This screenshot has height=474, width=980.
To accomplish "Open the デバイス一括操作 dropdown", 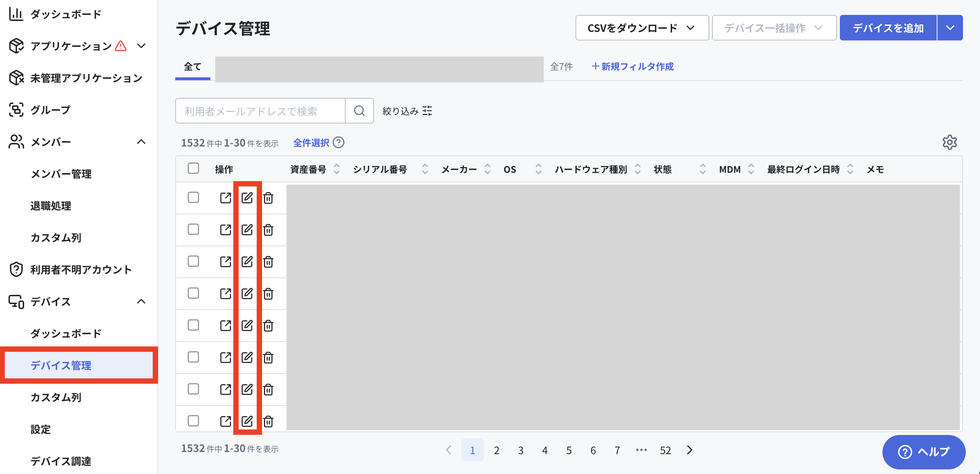I will click(x=774, y=28).
